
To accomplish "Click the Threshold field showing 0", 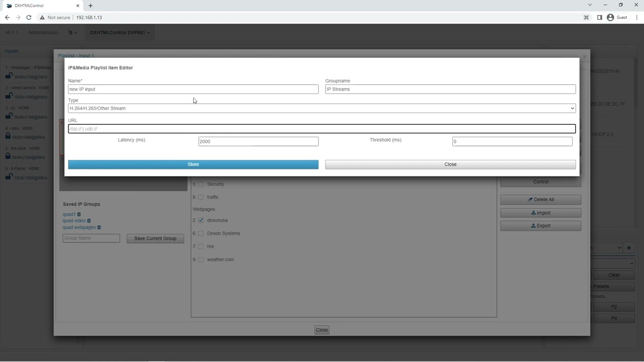I will 512,141.
